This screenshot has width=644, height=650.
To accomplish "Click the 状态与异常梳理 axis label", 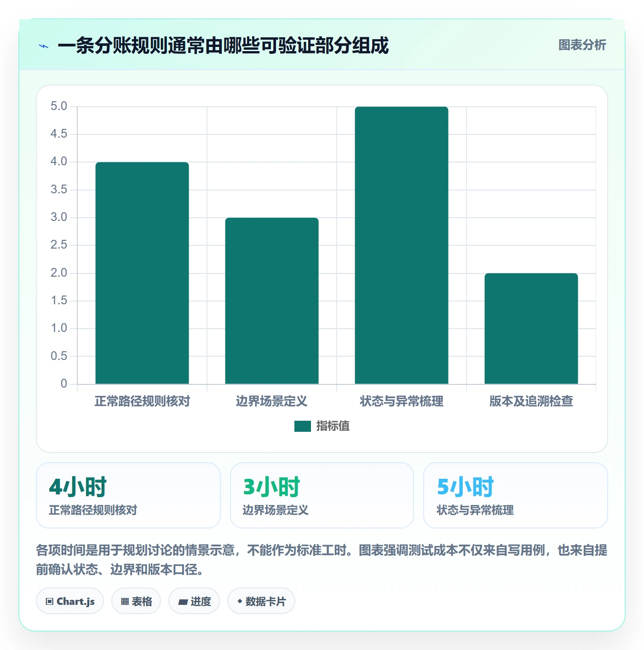I will point(402,401).
